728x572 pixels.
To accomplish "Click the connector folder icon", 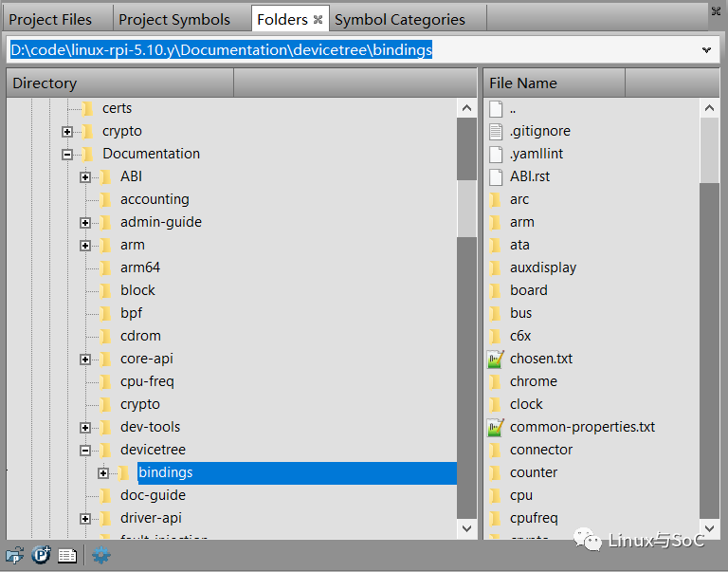I will (x=496, y=451).
